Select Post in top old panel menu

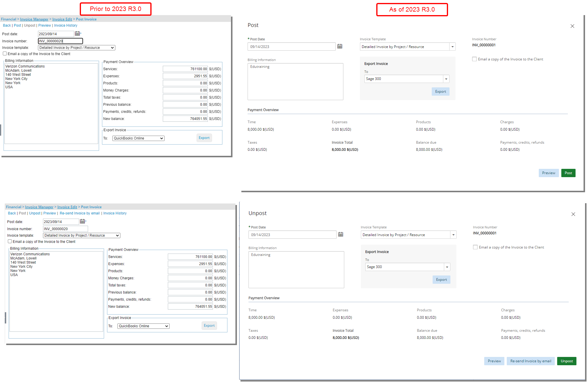pos(17,25)
